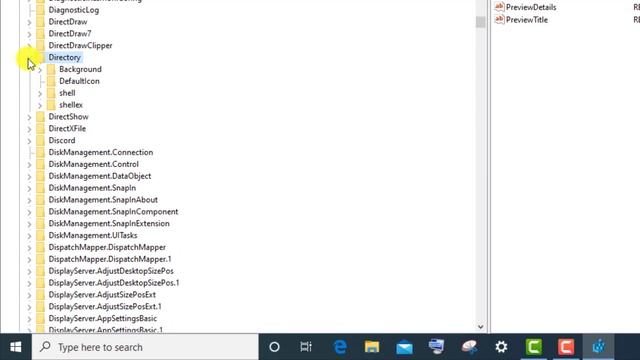The width and height of the screenshot is (640, 360).
Task: Select the PreviewTitle value name
Action: click(x=527, y=20)
